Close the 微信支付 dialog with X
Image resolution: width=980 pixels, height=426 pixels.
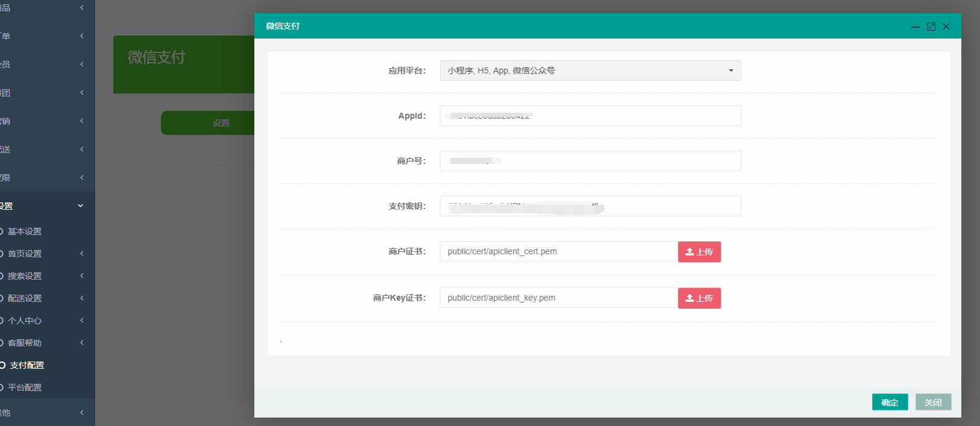point(946,27)
